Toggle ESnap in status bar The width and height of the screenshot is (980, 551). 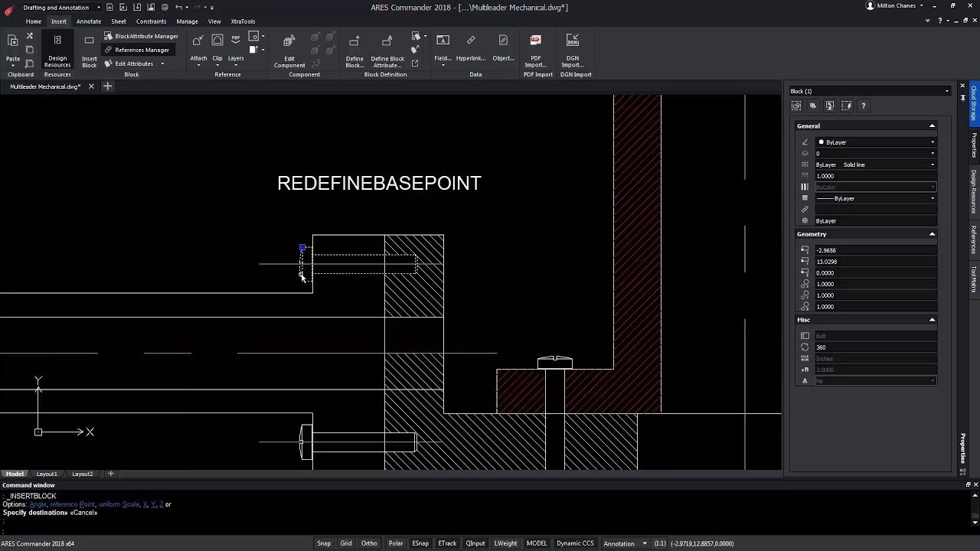[x=420, y=543]
